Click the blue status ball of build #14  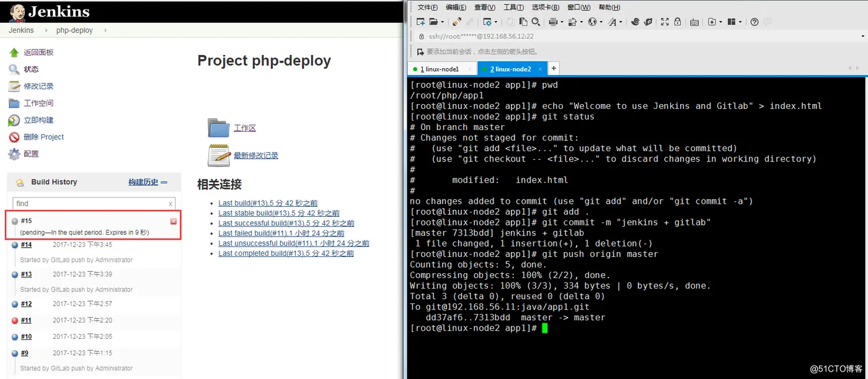[x=15, y=245]
